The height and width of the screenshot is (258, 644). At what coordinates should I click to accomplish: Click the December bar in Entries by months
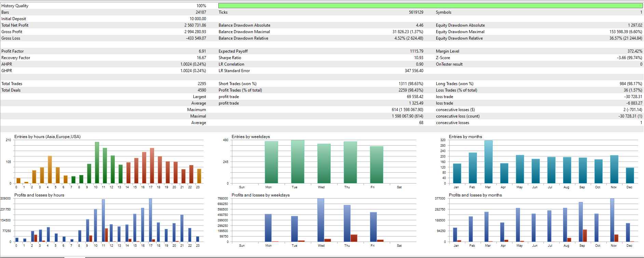(630, 175)
